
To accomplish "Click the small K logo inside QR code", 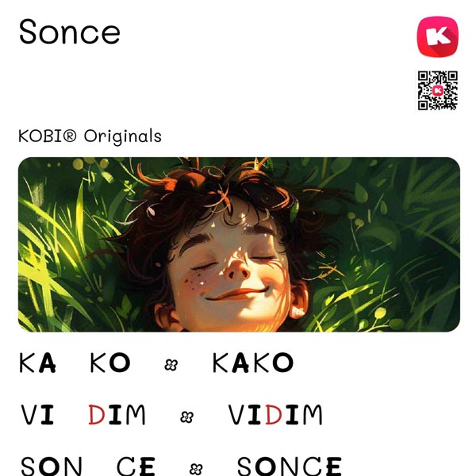I will [438, 90].
